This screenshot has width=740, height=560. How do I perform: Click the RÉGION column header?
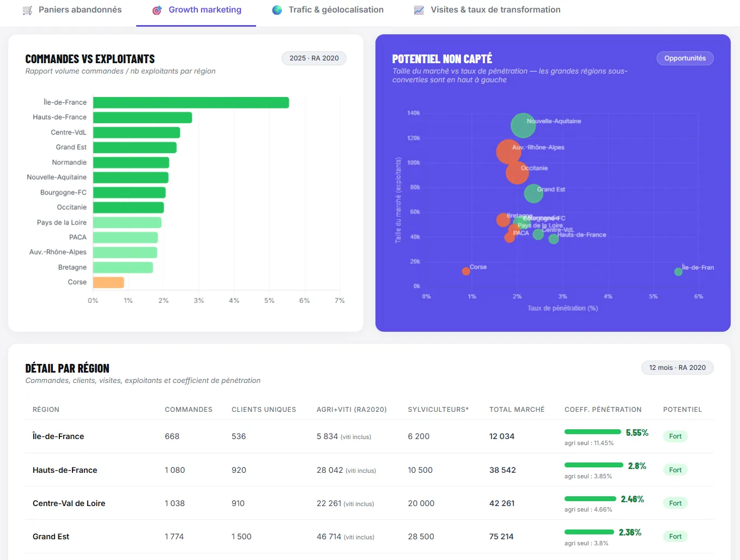[46, 410]
